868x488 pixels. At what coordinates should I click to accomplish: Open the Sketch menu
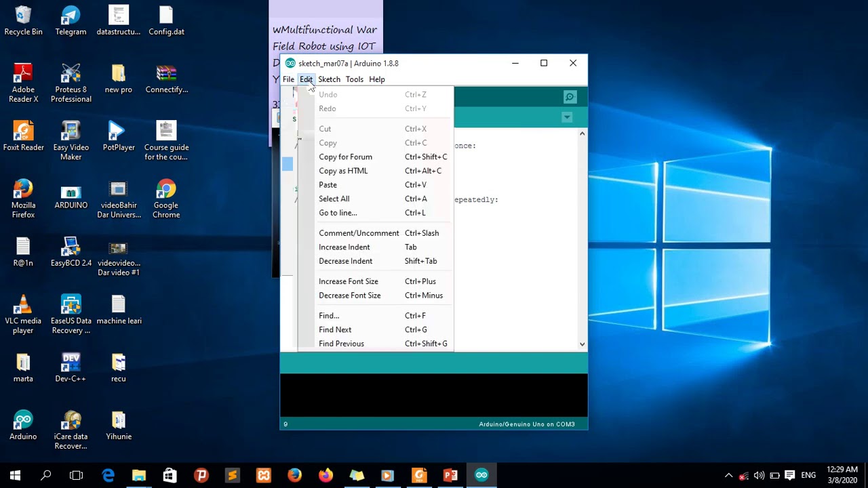(x=329, y=79)
